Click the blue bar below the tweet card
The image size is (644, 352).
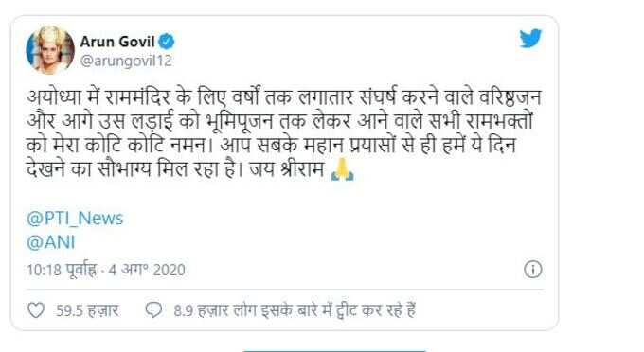(334, 350)
